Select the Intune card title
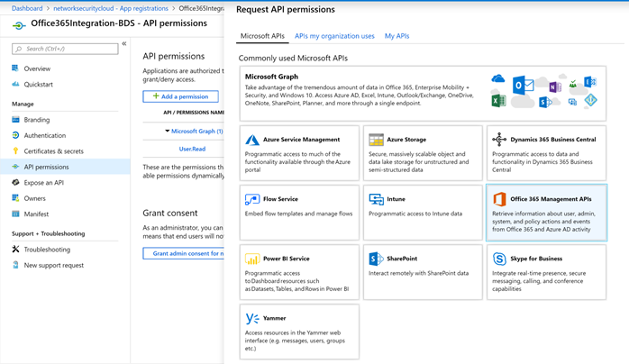This screenshot has height=364, width=629. 396,199
